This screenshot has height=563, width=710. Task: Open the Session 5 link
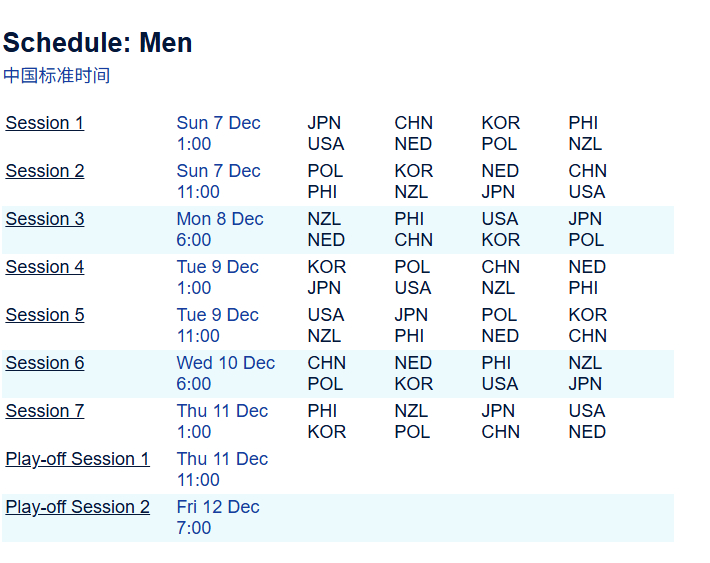45,315
